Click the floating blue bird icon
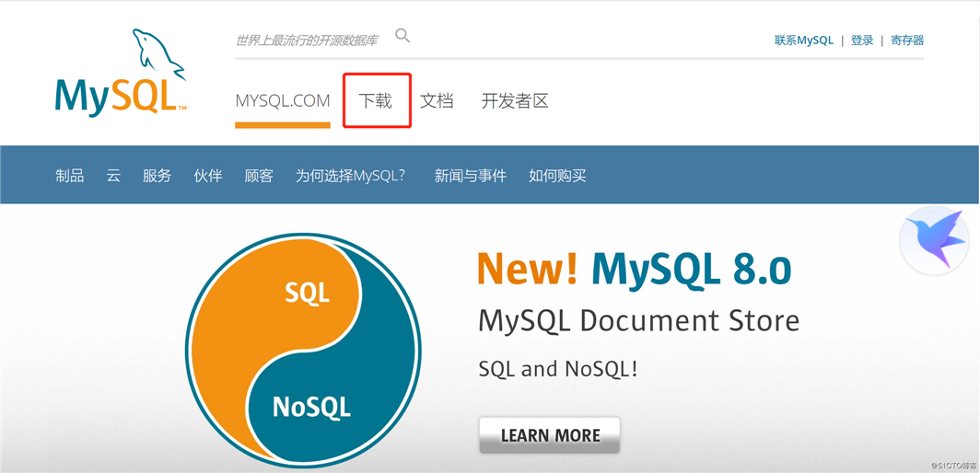This screenshot has height=473, width=980. click(x=933, y=240)
